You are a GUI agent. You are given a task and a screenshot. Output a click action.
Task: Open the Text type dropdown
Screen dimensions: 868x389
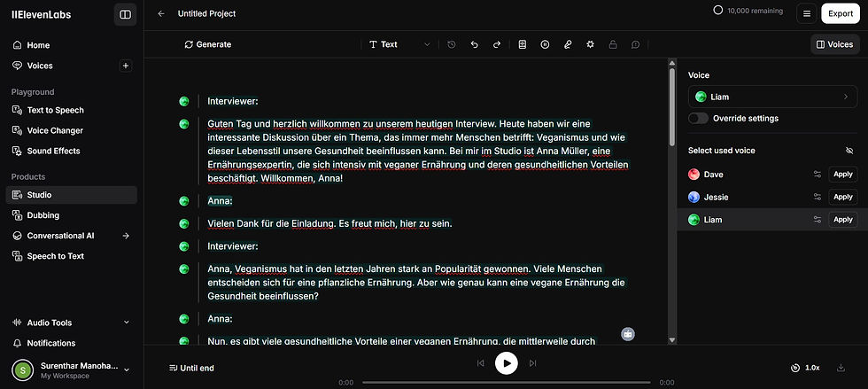(x=399, y=44)
